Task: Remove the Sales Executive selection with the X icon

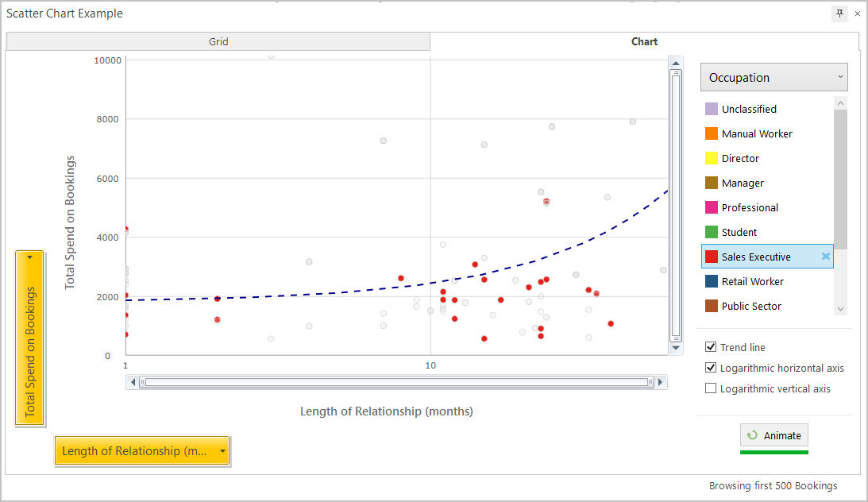Action: click(825, 257)
